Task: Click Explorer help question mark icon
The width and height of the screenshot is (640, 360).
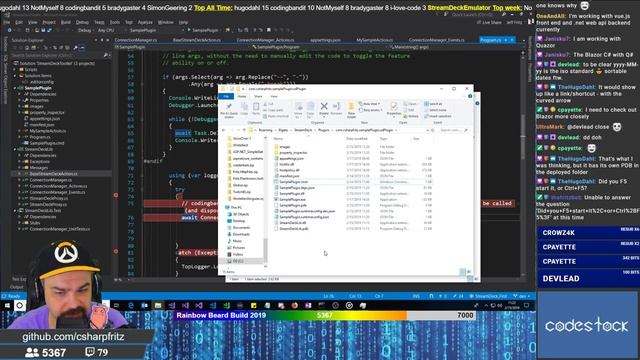Action: pyautogui.click(x=470, y=96)
